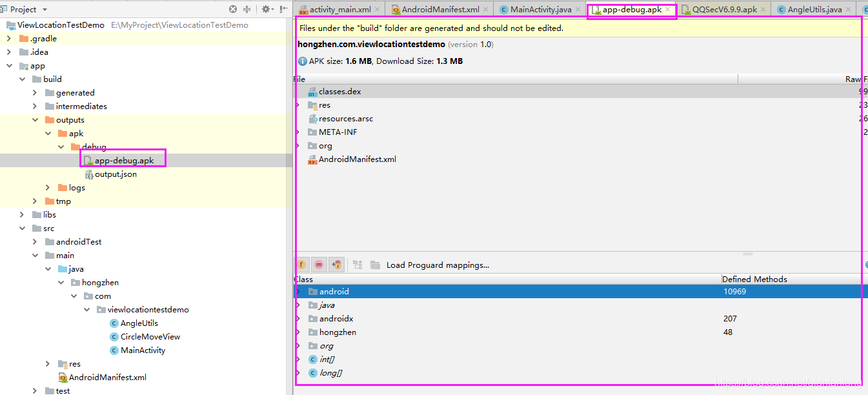Image resolution: width=868 pixels, height=395 pixels.
Task: Click Load Proguard mappings... button
Action: tap(438, 265)
